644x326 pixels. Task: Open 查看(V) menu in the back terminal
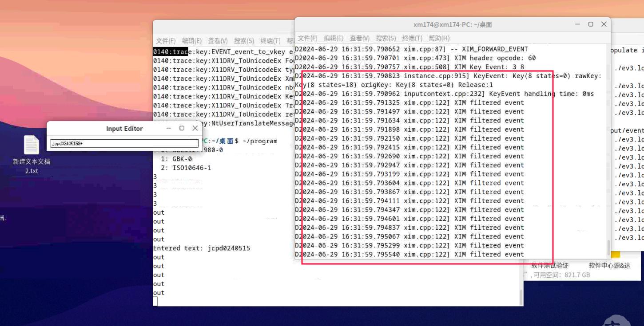pos(218,41)
